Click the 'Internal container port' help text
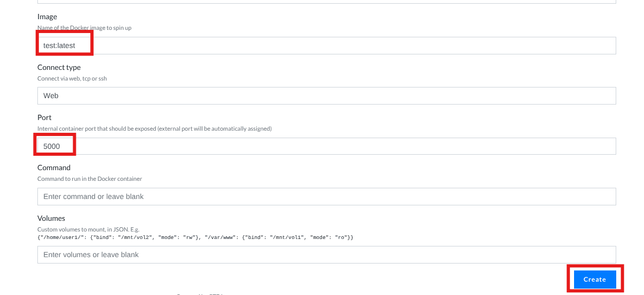Image resolution: width=644 pixels, height=295 pixels. [154, 129]
